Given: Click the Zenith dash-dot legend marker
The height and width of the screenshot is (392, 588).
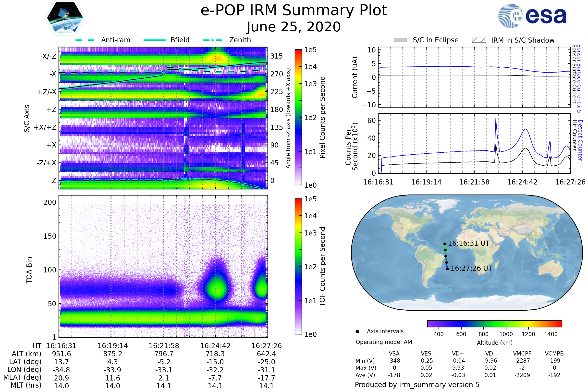Looking at the screenshot, I should (x=212, y=40).
